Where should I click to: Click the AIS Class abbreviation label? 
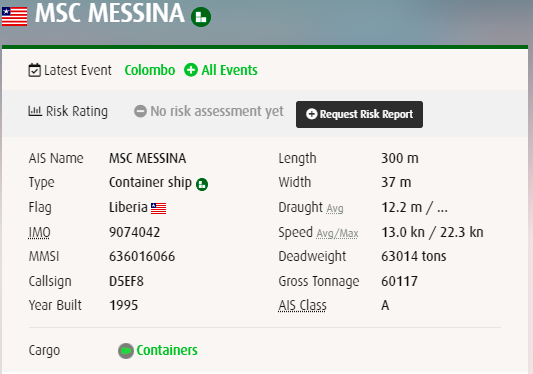pos(302,305)
